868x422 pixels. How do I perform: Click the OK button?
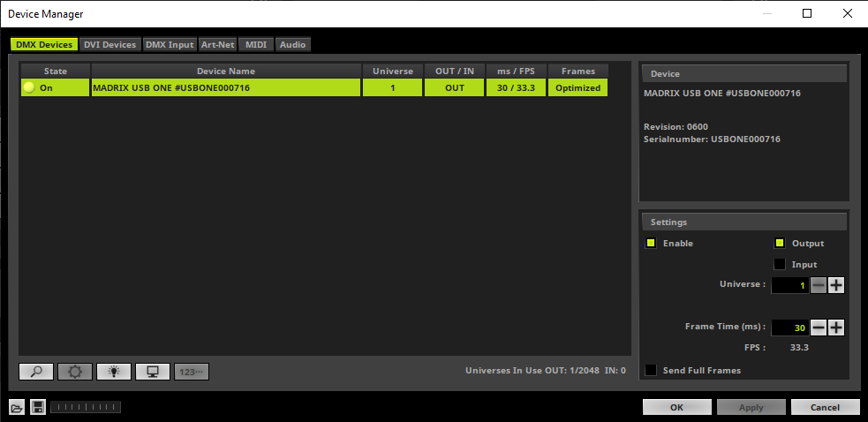coord(676,407)
